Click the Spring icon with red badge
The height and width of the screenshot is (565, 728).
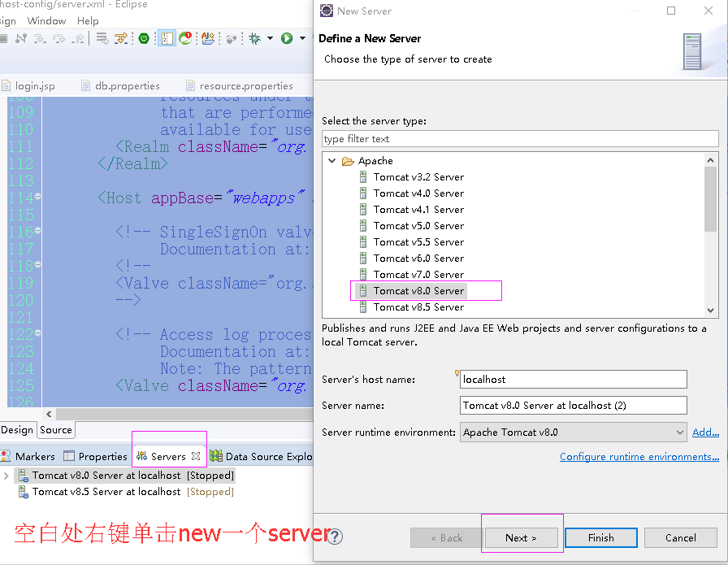point(185,38)
